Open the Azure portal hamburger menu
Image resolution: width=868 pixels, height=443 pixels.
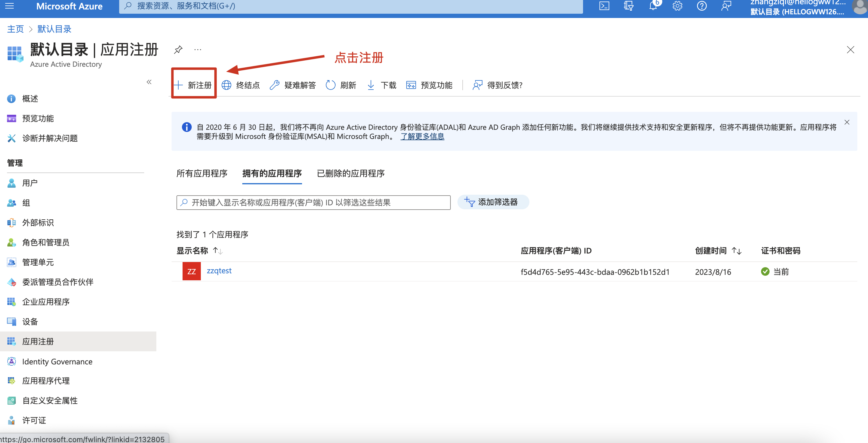pos(9,6)
